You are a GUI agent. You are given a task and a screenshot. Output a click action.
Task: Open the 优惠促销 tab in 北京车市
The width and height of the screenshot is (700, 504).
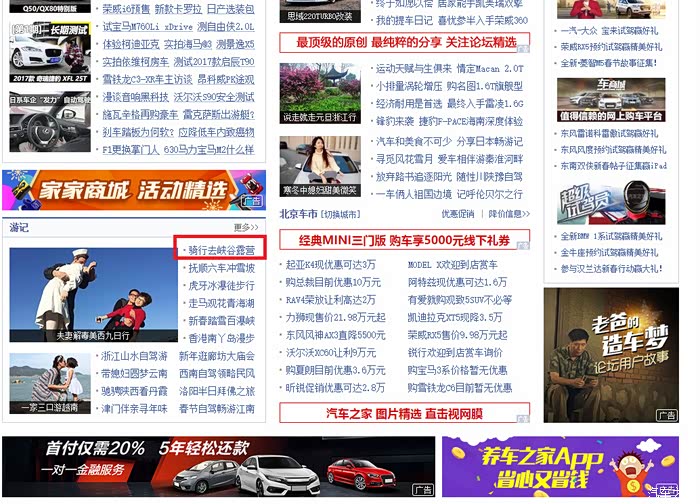point(458,214)
